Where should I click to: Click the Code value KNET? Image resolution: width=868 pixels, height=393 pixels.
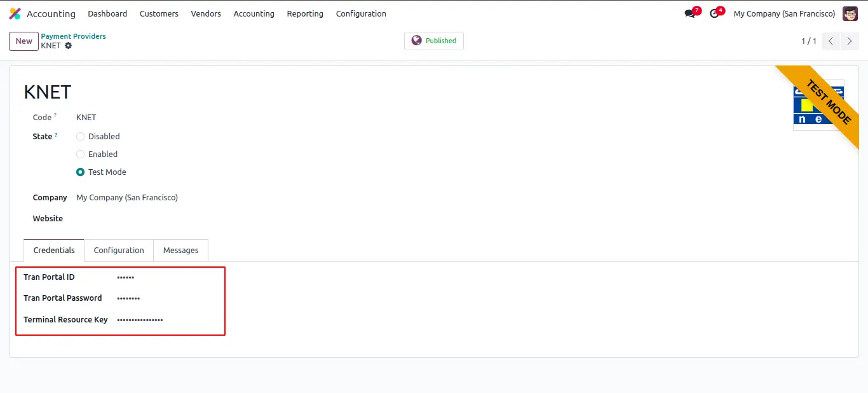86,118
